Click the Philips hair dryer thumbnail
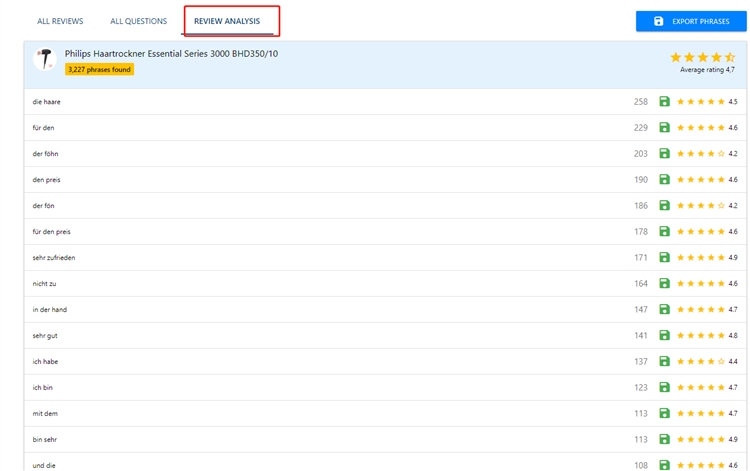The width and height of the screenshot is (750, 471). click(44, 60)
